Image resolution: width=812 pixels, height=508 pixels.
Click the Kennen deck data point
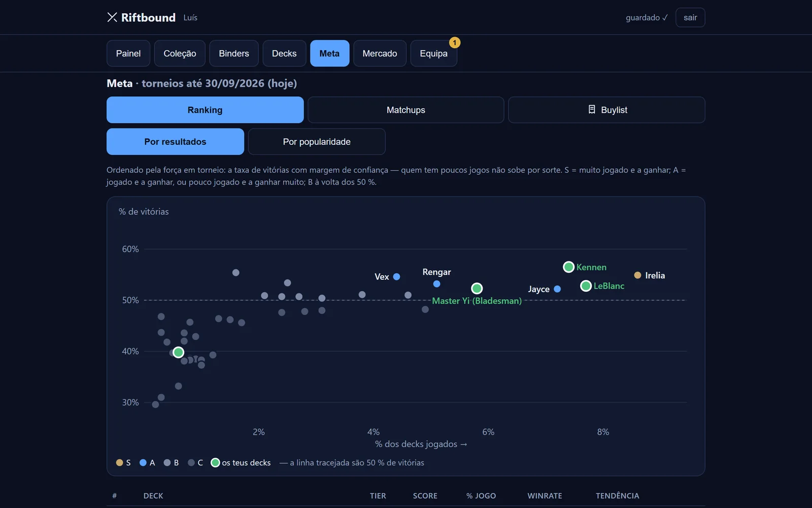(x=569, y=267)
